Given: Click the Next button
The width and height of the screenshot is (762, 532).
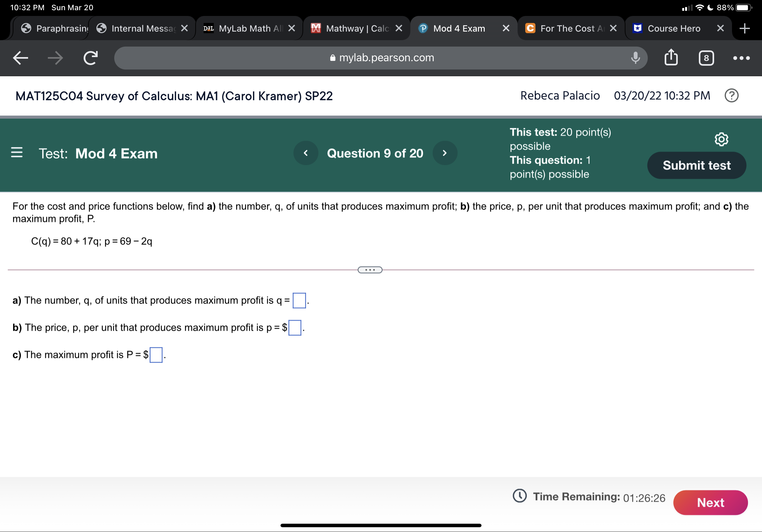Looking at the screenshot, I should 710,502.
